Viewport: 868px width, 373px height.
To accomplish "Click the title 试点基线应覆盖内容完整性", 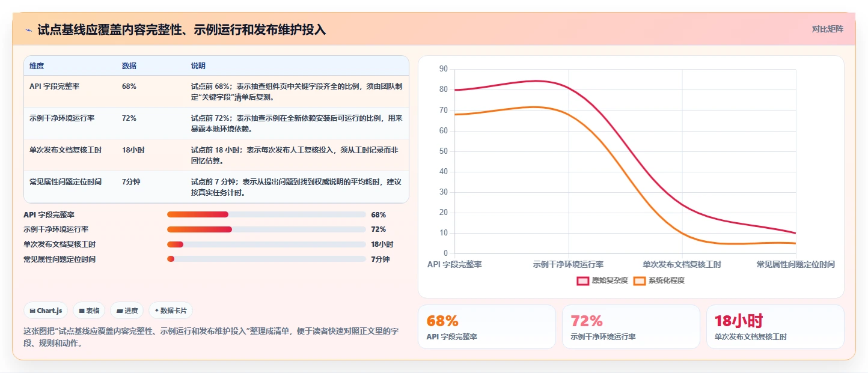I will coord(182,29).
